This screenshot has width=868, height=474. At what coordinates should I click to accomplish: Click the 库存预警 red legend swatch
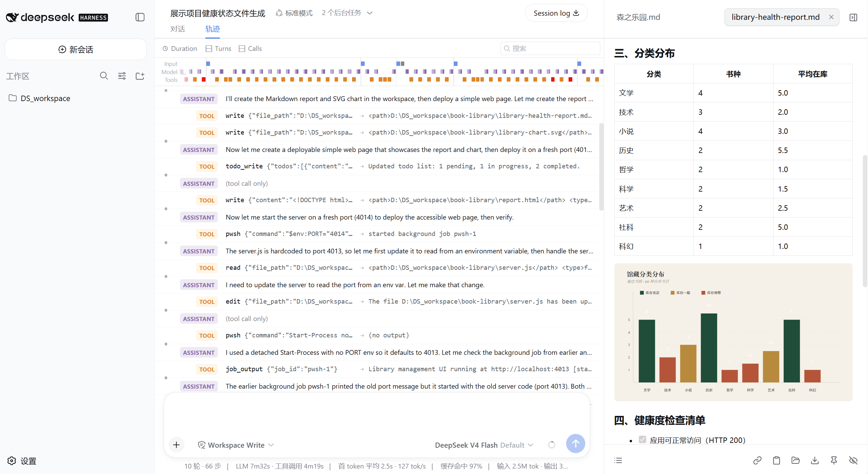coord(703,293)
